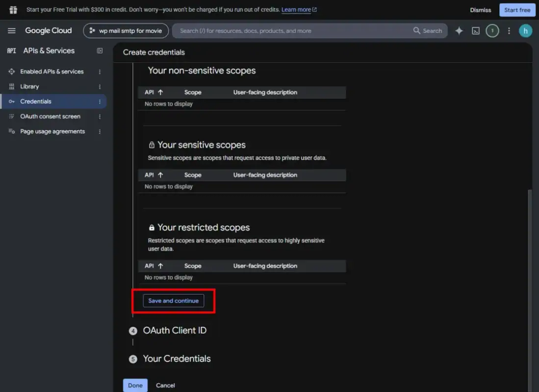539x392 pixels.
Task: Sort restricted scopes by API arrow
Action: (160, 266)
